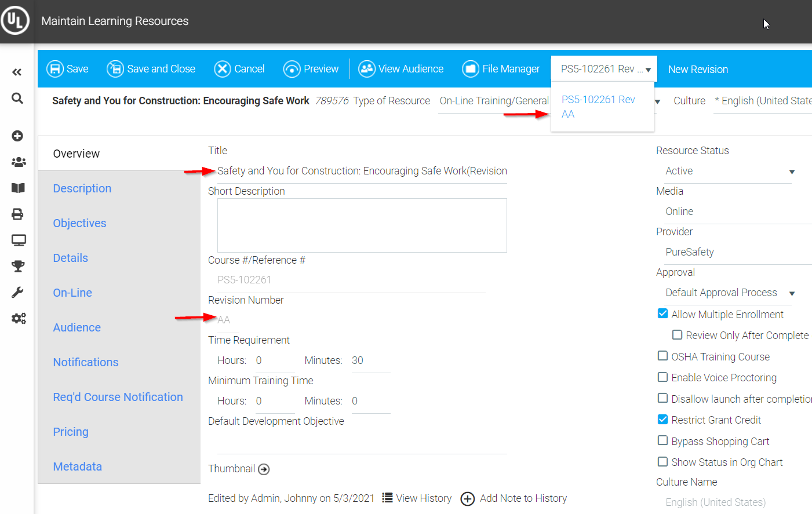
Task: Click the Save and Close icon
Action: (x=115, y=69)
